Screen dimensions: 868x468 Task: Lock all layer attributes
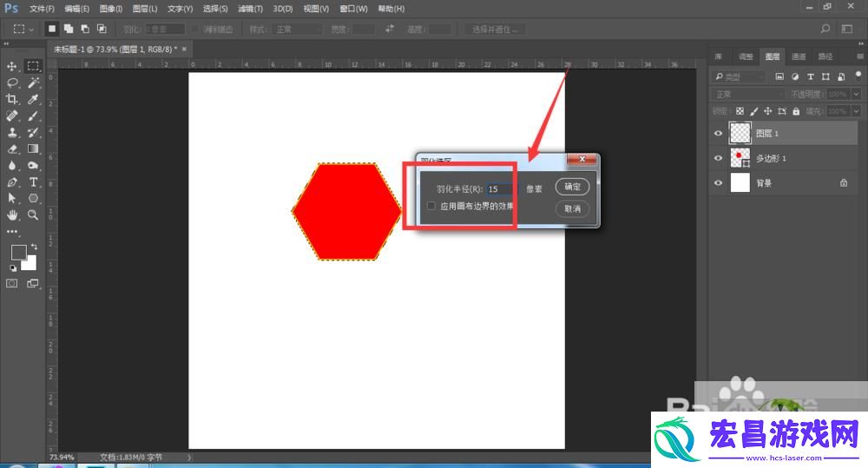796,111
